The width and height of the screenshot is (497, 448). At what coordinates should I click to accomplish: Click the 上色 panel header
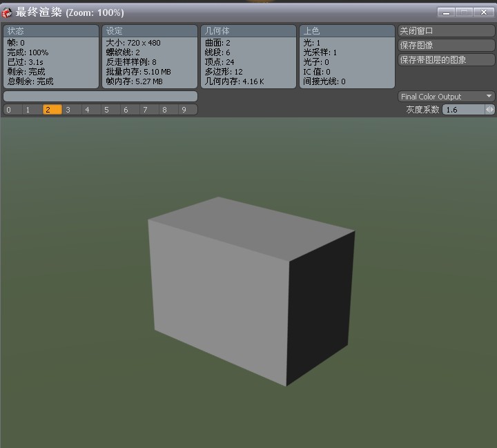pos(347,31)
